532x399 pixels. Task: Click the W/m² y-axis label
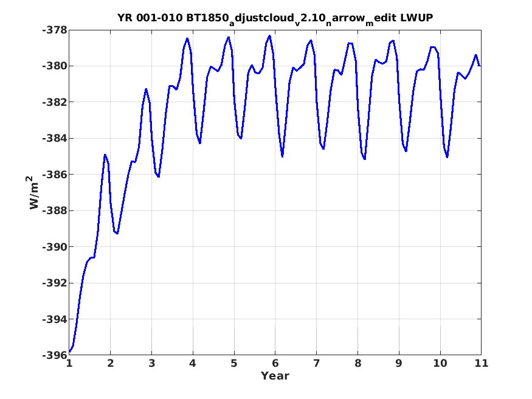coord(33,192)
